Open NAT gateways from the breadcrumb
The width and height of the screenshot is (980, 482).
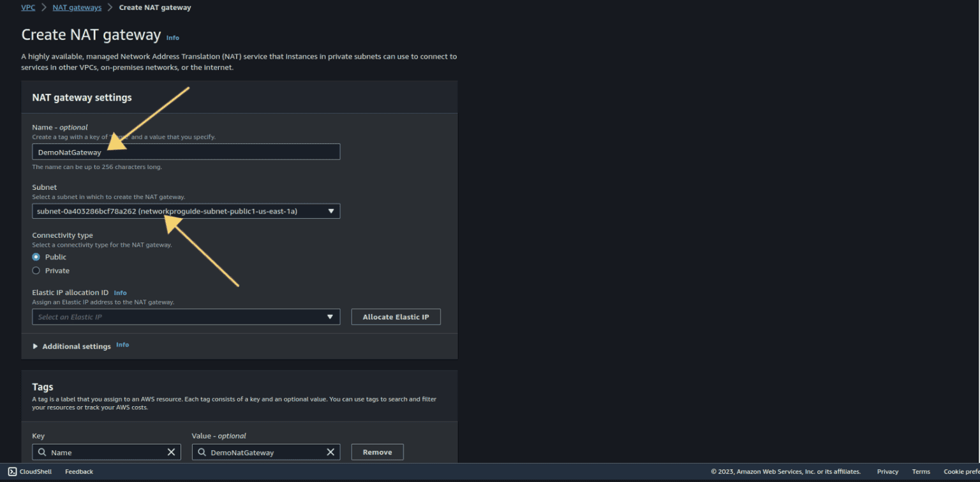coord(77,7)
